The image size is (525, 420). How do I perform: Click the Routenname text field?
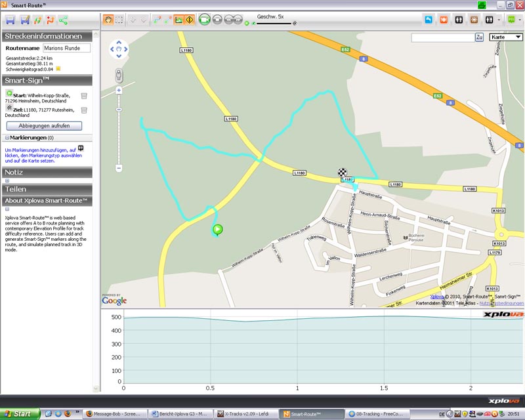point(67,48)
